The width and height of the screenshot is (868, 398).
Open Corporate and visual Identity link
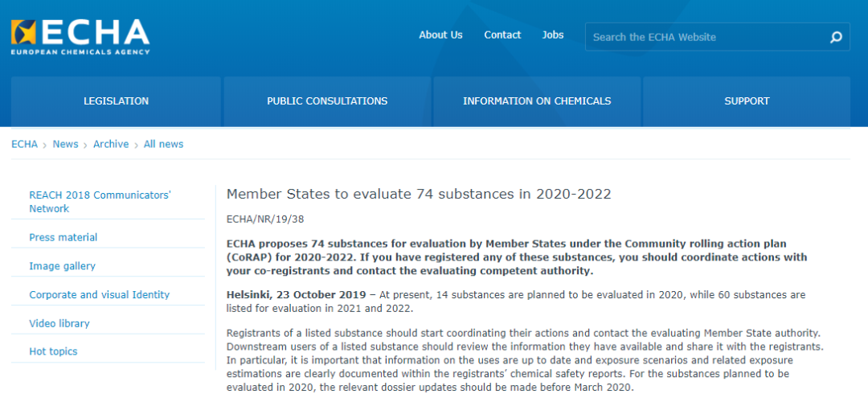(99, 295)
